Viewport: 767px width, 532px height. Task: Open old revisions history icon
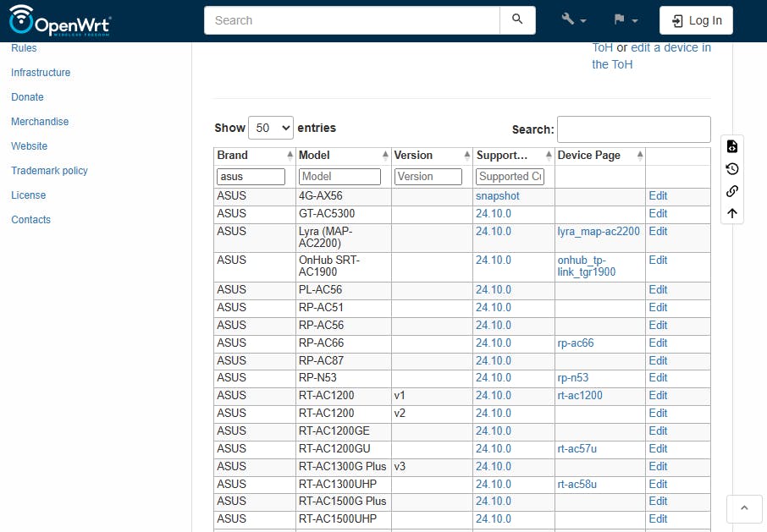[x=732, y=169]
